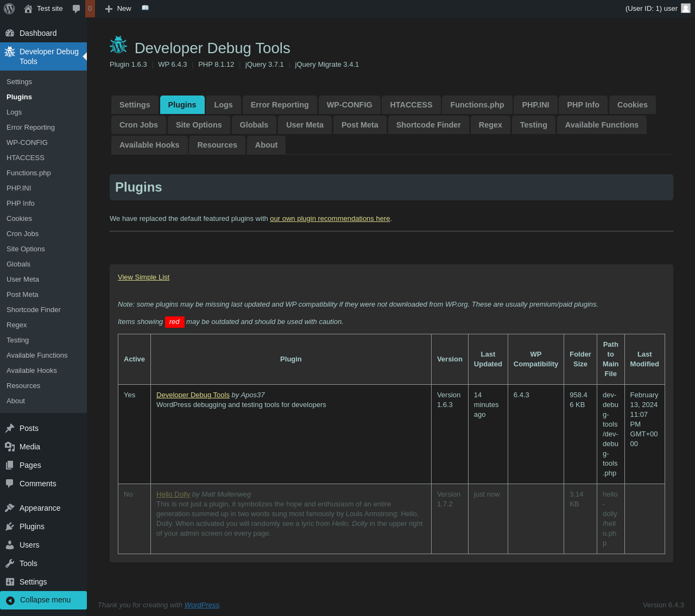Open the comments bubble icon in admin bar
Screen dimensions: 695x616
point(77,9)
